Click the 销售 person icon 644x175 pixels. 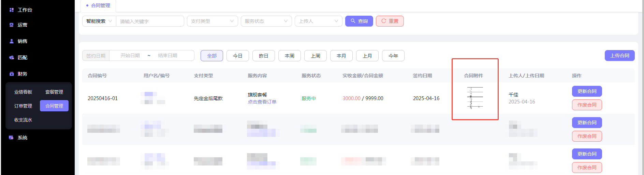pyautogui.click(x=12, y=41)
